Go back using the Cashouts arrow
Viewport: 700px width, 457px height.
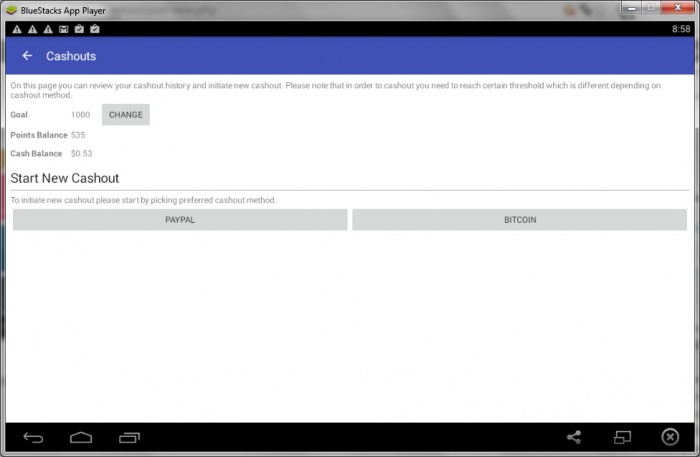[27, 56]
